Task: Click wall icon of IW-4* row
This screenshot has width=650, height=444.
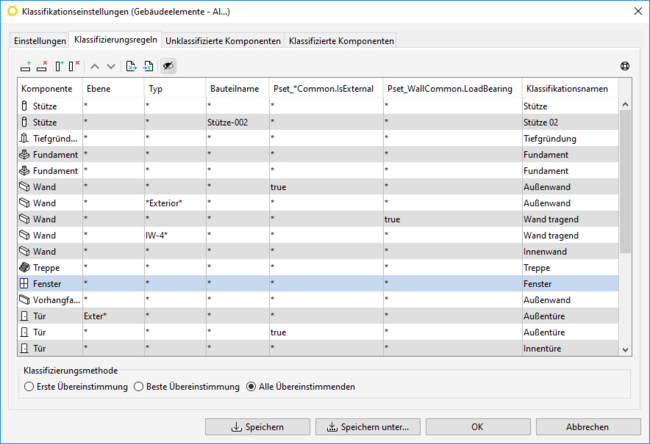Action: (24, 235)
